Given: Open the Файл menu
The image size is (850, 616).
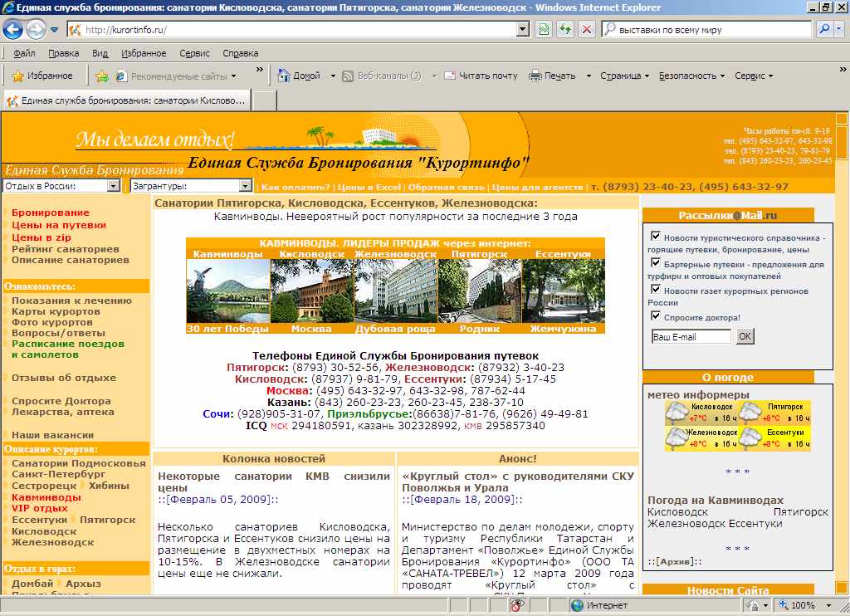Looking at the screenshot, I should [24, 53].
